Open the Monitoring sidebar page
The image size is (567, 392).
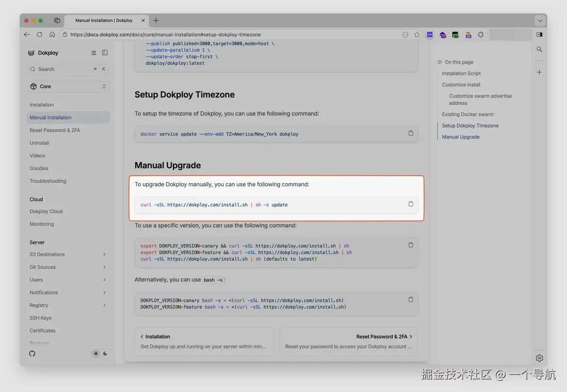click(x=42, y=224)
